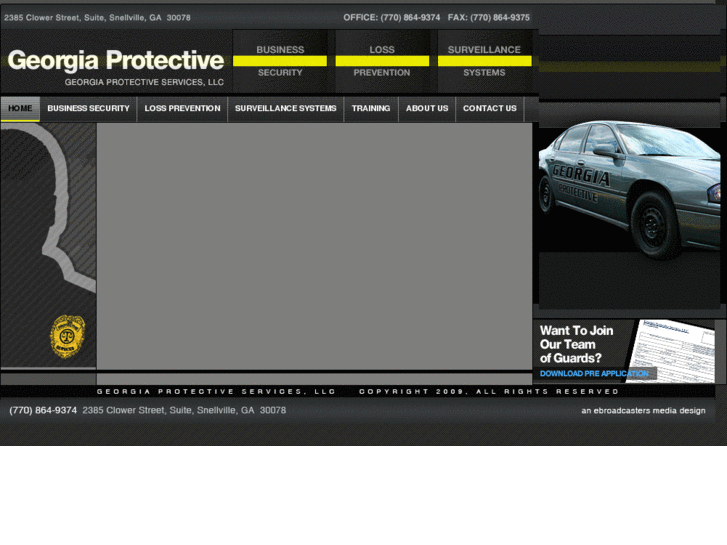Viewport: 727px width, 545px height.
Task: Select Surveillance Systems in navigation bar
Action: click(286, 109)
